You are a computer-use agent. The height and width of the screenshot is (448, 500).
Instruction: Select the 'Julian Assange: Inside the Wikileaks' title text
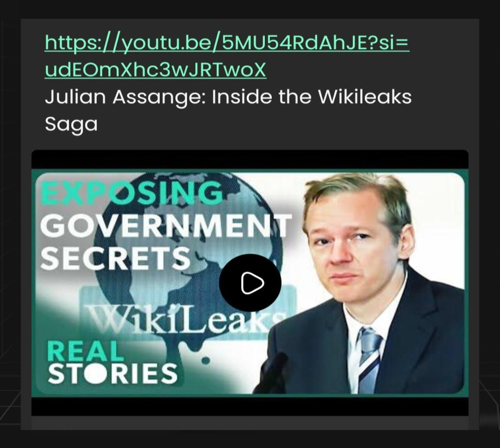[228, 97]
